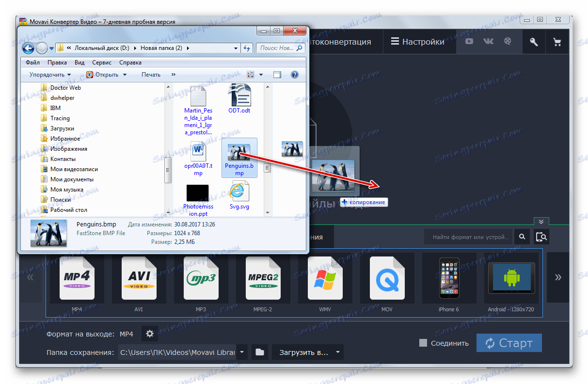Click the Старт convert button
Viewport: 588px width, 384px height.
(509, 343)
